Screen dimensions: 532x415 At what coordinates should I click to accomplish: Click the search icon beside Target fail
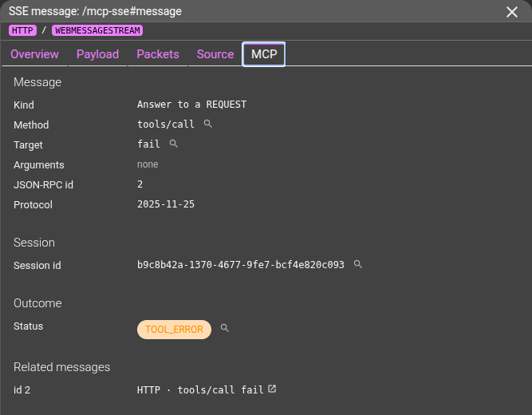tap(173, 144)
